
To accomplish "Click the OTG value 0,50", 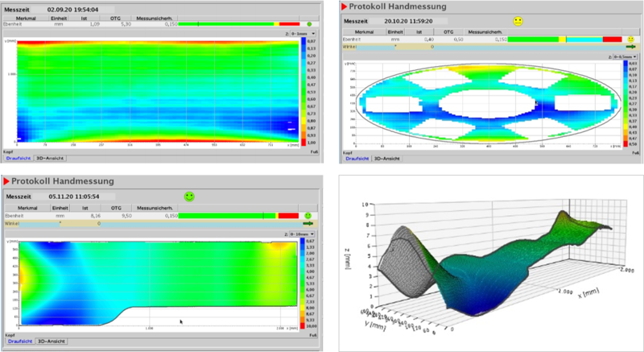I will click(x=458, y=39).
